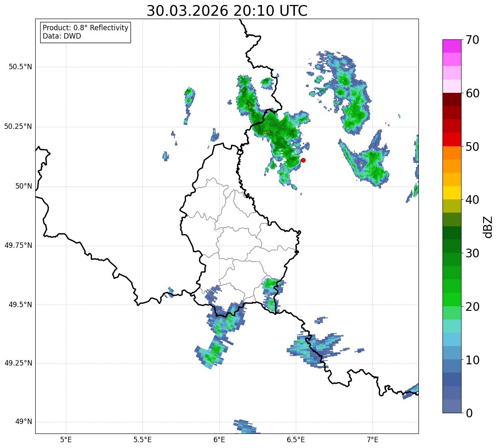498x448 pixels.
Task: Click the colorbar tick label "60"
Action: [x=472, y=93]
